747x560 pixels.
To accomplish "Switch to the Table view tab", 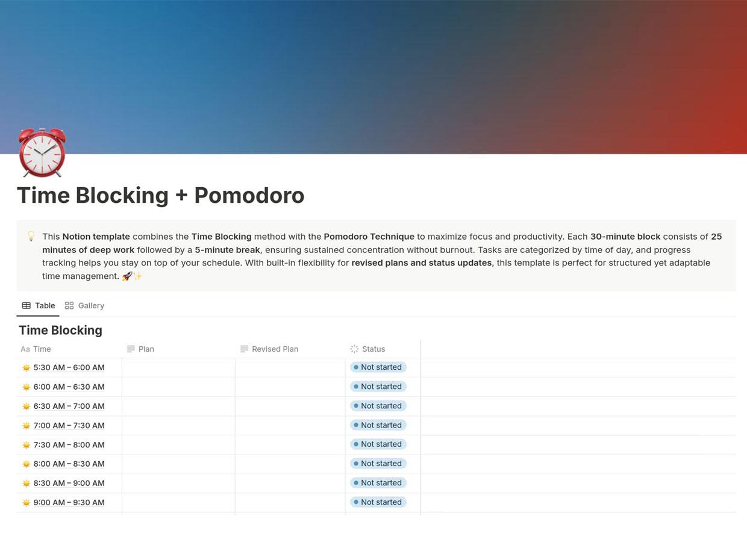I will tap(38, 305).
